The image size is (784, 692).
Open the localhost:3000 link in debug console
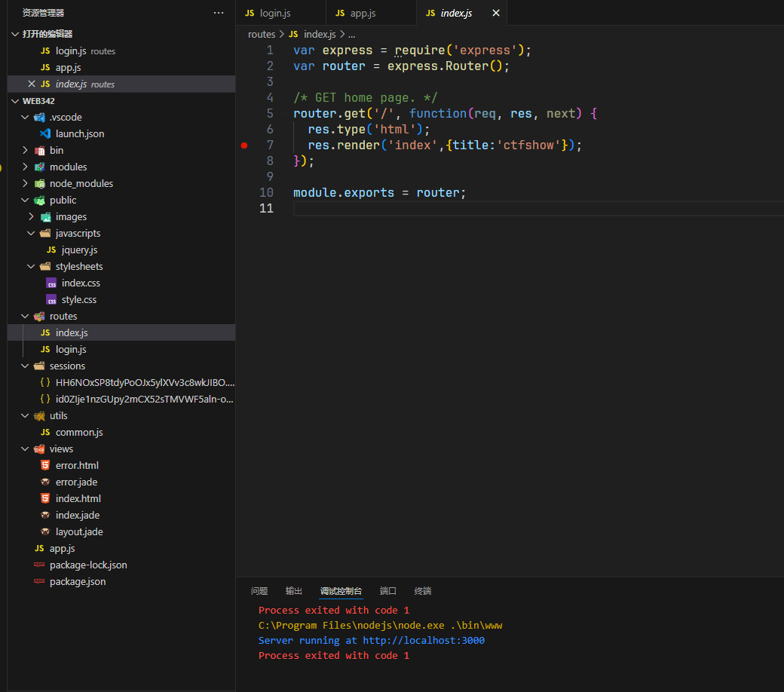click(x=424, y=640)
